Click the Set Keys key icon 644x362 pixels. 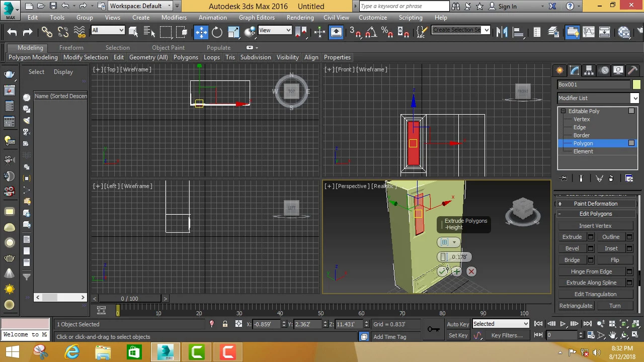tap(433, 329)
